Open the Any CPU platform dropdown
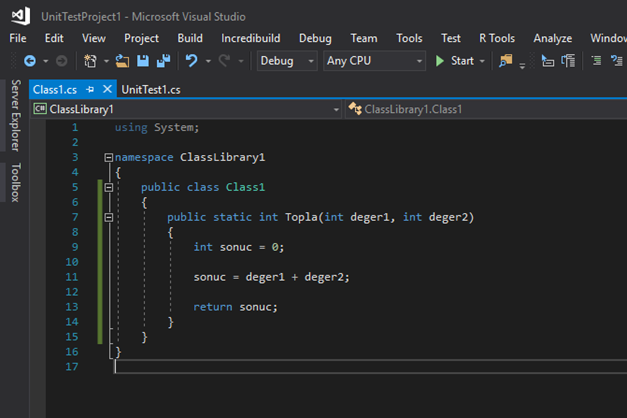 [374, 61]
